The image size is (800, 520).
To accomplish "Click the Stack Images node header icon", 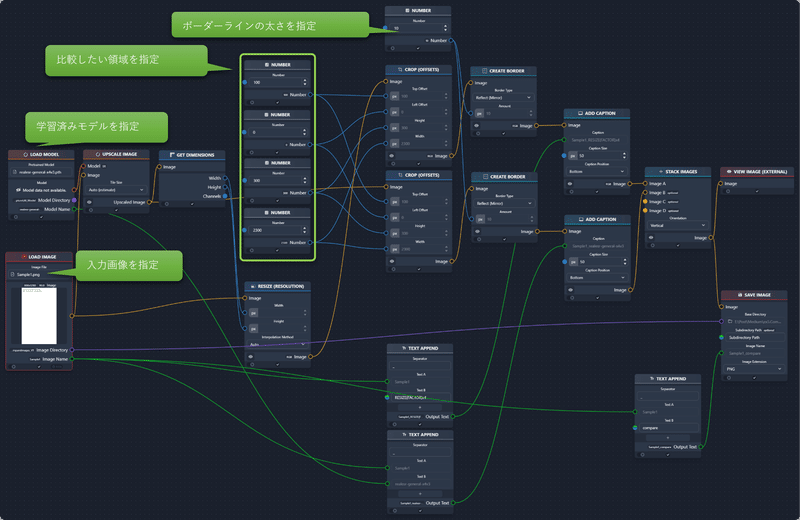I will 661,171.
